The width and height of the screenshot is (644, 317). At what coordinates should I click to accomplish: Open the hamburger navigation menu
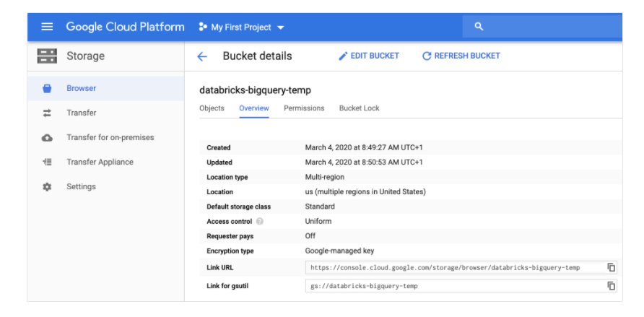click(x=47, y=27)
